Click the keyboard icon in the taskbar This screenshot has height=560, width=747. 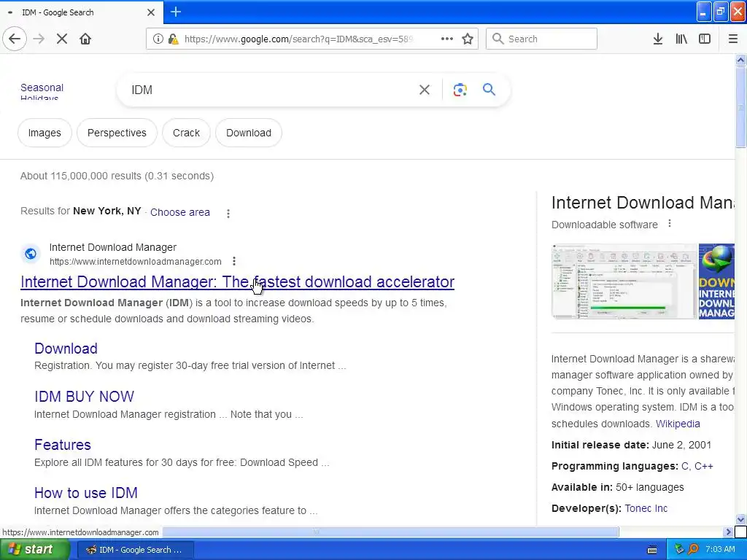point(652,550)
